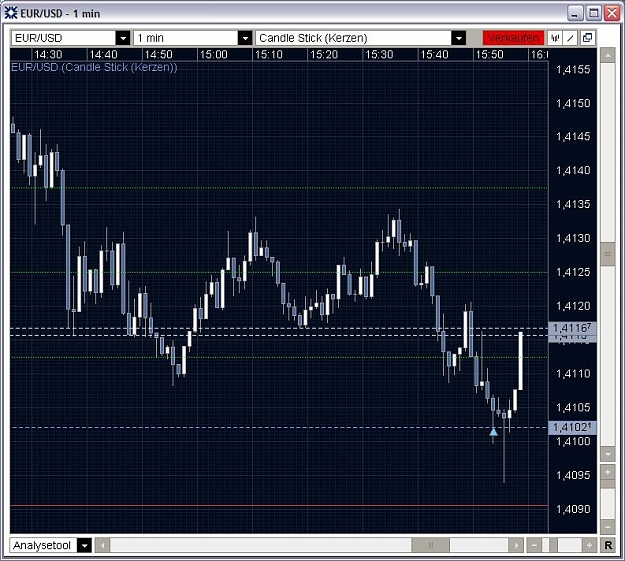
Task: Click the application icon in the title bar
Action: click(11, 13)
